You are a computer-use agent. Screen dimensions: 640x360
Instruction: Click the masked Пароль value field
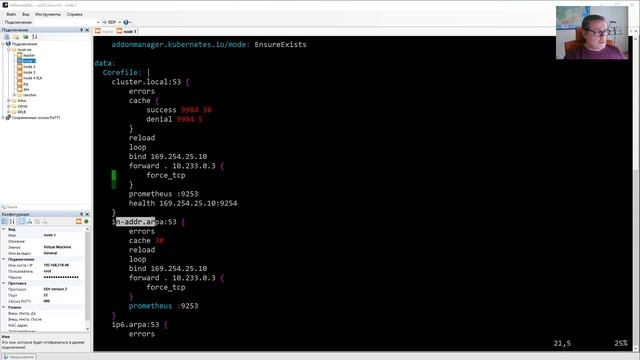[61, 277]
